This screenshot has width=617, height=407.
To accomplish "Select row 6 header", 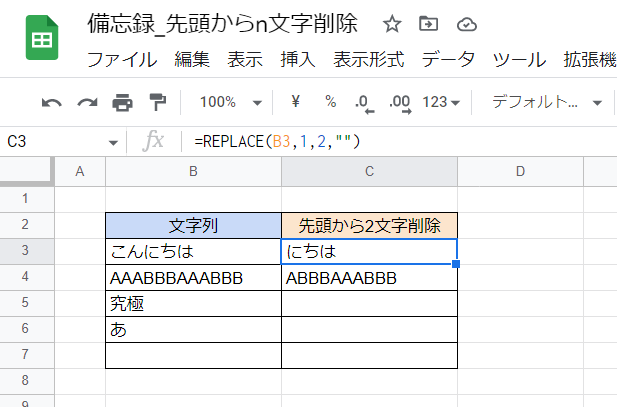I will pyautogui.click(x=27, y=329).
